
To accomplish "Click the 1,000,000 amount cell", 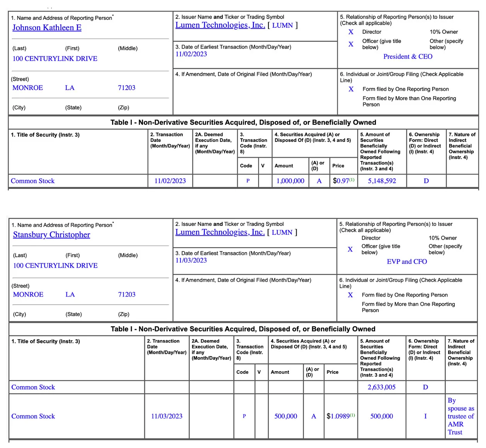I will pos(291,181).
